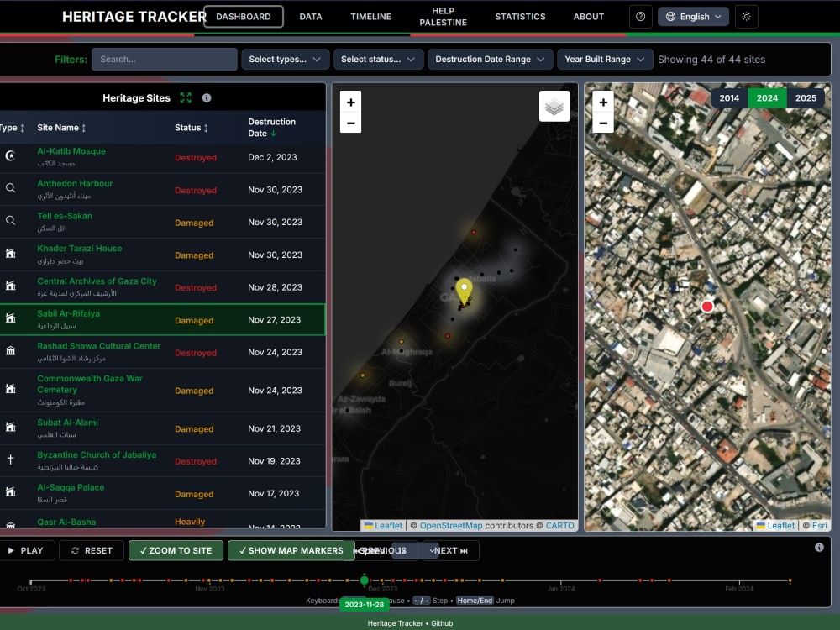Switch satellite imagery to 2024
840x630 pixels.
[767, 98]
